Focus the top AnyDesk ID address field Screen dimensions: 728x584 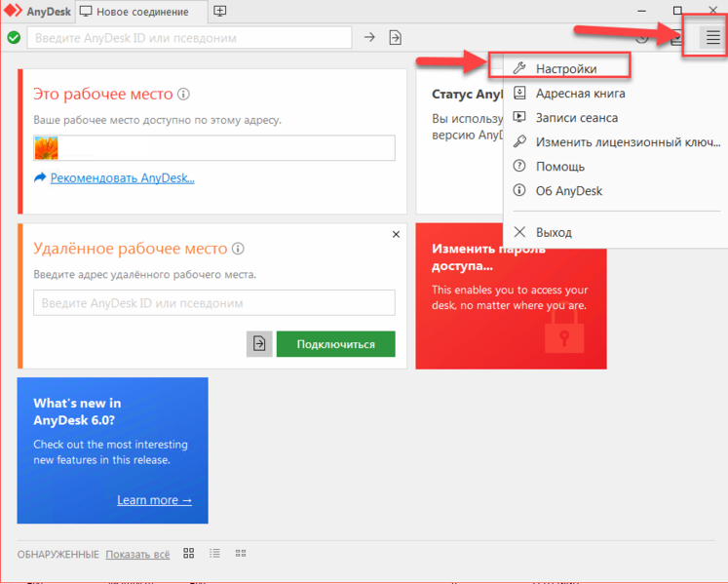(189, 38)
